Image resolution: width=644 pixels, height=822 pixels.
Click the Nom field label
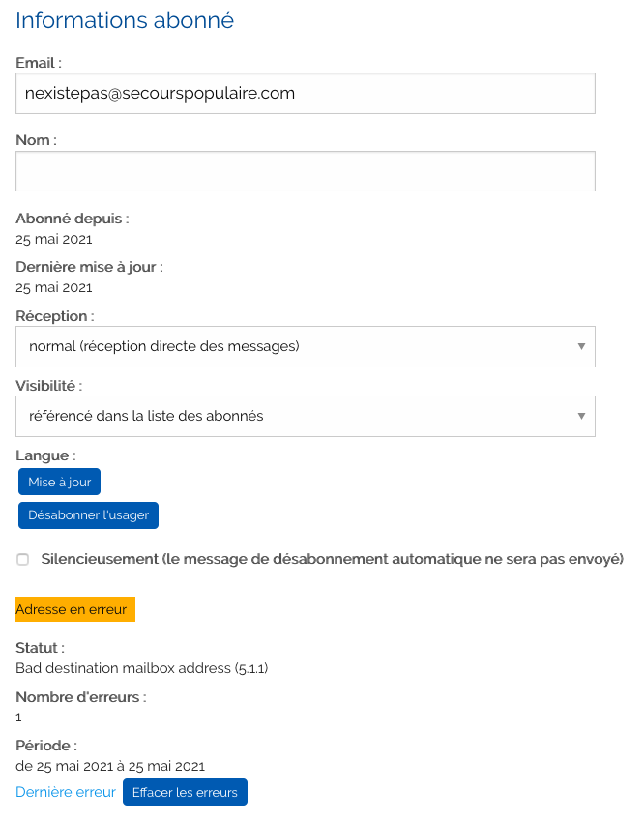point(37,140)
